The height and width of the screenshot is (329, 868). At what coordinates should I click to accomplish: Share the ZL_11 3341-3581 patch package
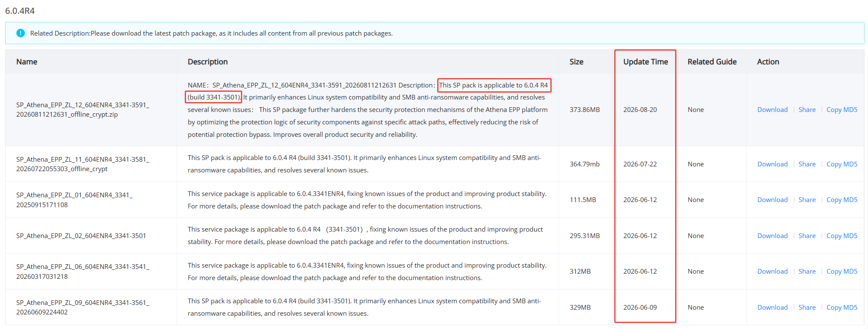(x=807, y=164)
